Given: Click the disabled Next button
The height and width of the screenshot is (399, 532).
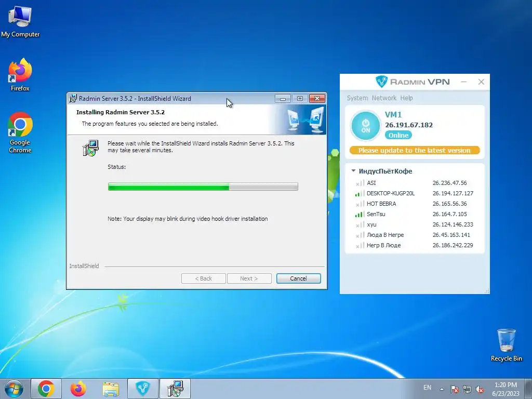Looking at the screenshot, I should pyautogui.click(x=249, y=278).
